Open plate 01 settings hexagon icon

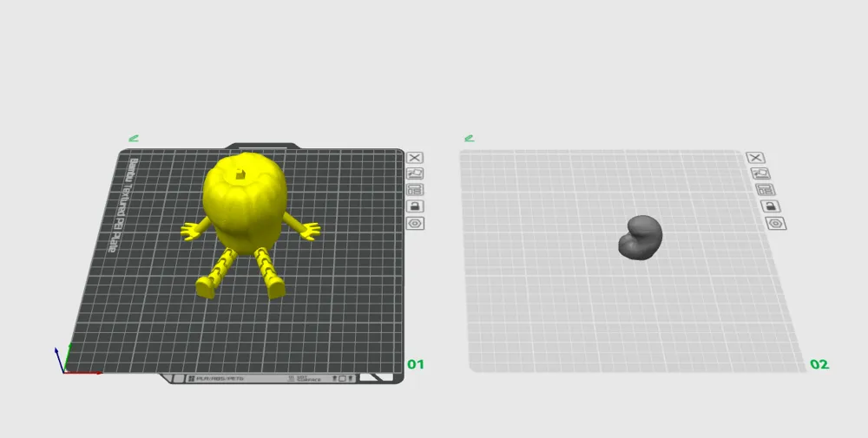tap(415, 224)
